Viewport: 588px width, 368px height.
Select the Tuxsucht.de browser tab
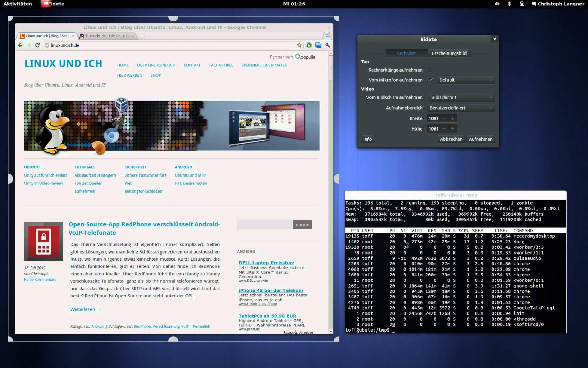106,36
